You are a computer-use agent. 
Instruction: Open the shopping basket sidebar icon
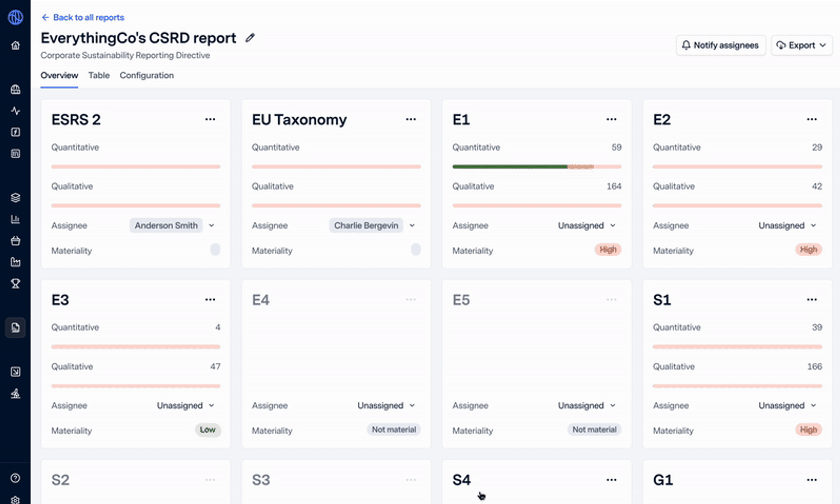pos(15,241)
